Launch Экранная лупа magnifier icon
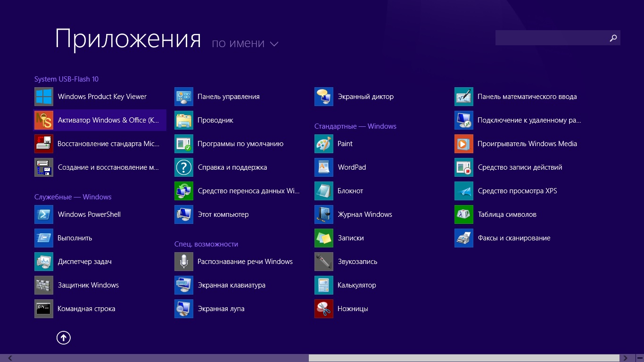Screen dimensions: 644x362 [184, 309]
